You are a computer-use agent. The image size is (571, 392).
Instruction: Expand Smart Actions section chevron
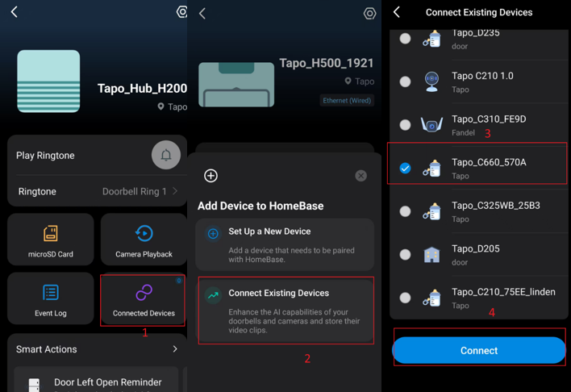pyautogui.click(x=175, y=349)
